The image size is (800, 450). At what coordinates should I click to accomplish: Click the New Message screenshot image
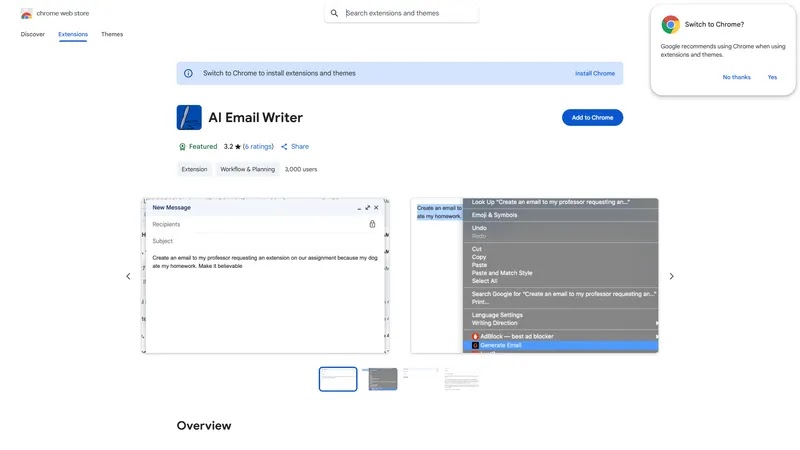(265, 276)
